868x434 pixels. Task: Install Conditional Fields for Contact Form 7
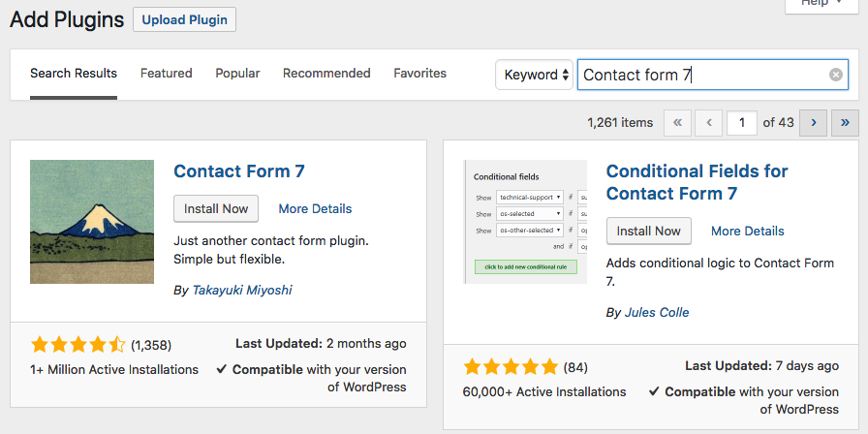(649, 231)
